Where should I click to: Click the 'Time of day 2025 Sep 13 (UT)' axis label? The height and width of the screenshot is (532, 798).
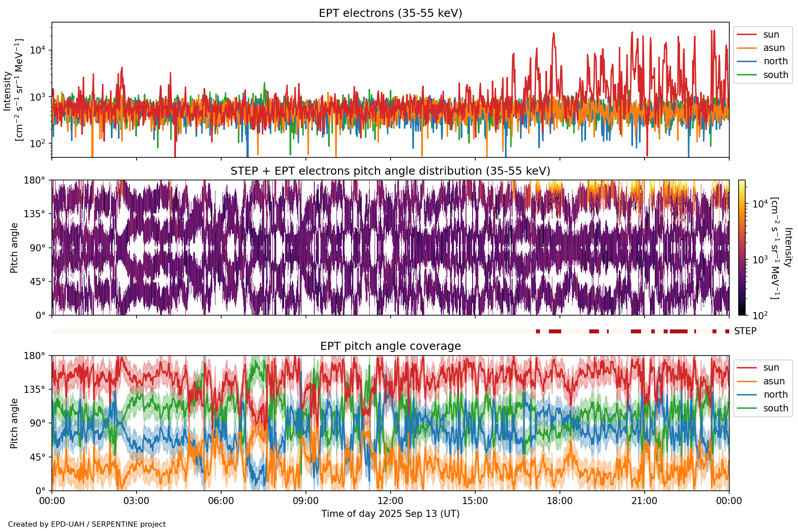pyautogui.click(x=390, y=514)
